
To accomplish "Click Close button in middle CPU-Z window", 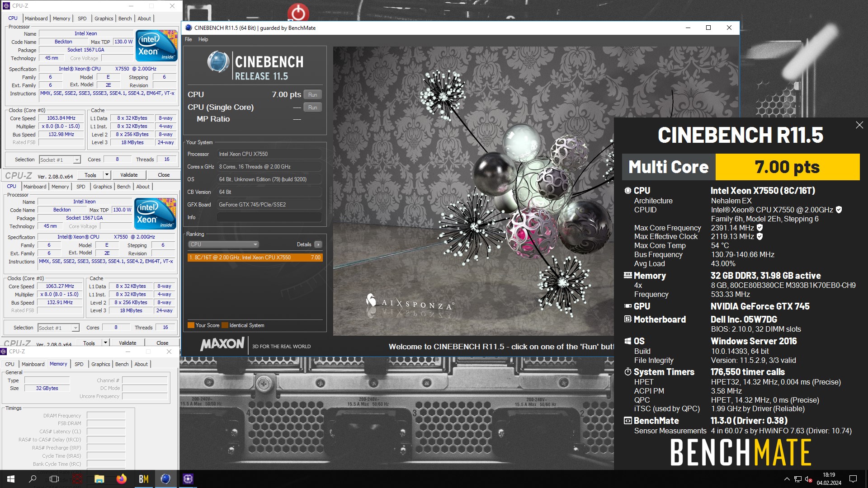I will click(162, 343).
